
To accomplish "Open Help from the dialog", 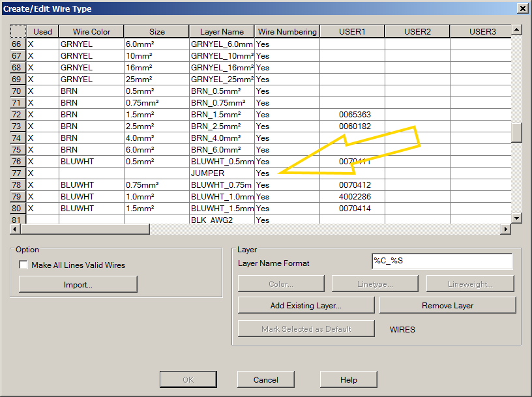I will click(x=348, y=379).
